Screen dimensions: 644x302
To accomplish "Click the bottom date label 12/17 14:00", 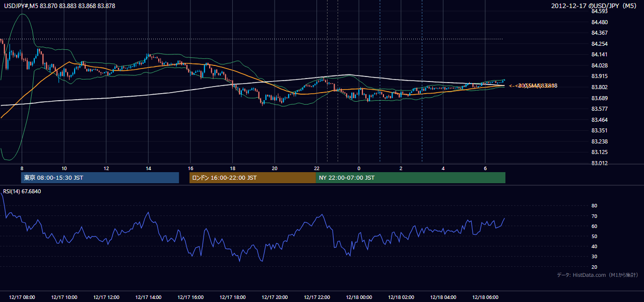I will pos(148,297).
